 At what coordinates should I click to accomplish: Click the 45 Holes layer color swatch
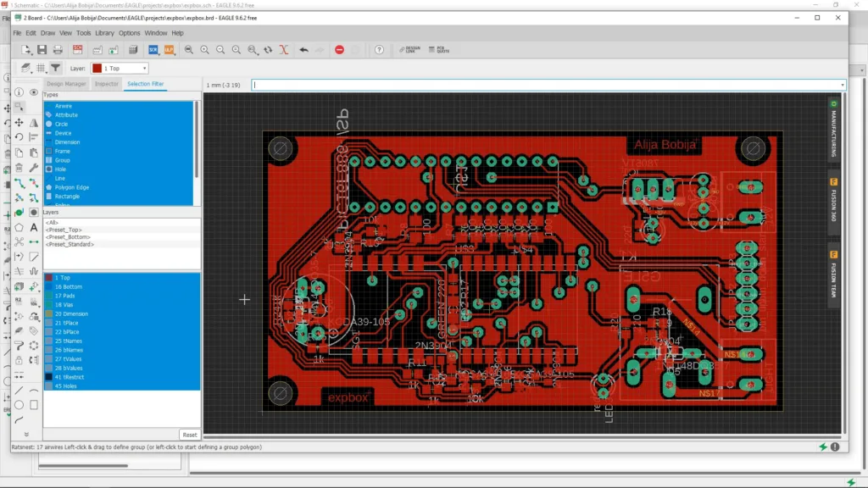tap(48, 386)
